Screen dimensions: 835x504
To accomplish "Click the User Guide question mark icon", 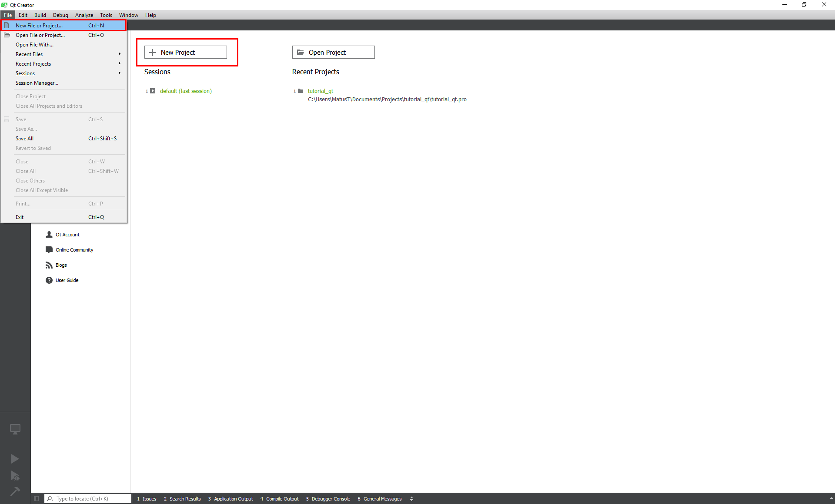I will pyautogui.click(x=49, y=280).
